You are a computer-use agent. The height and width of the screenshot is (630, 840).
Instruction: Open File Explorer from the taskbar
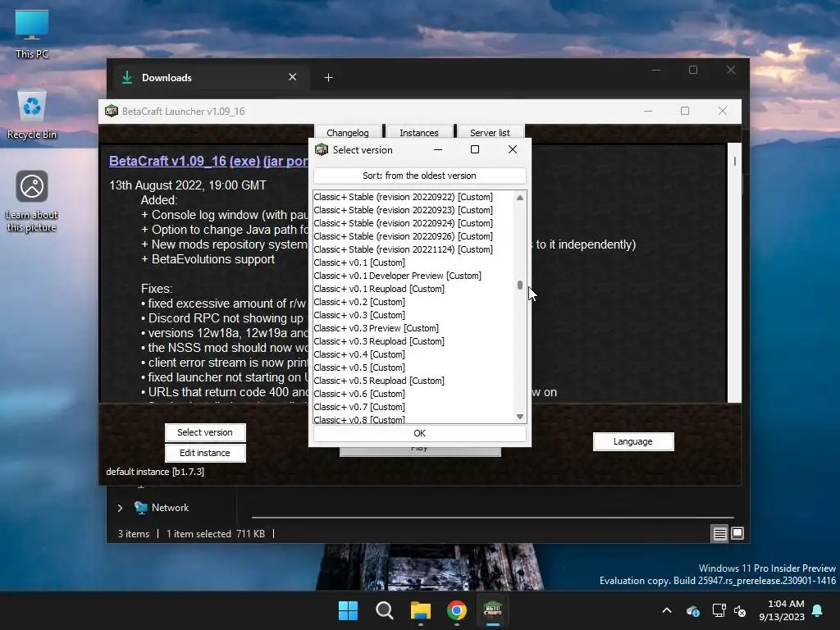421,610
